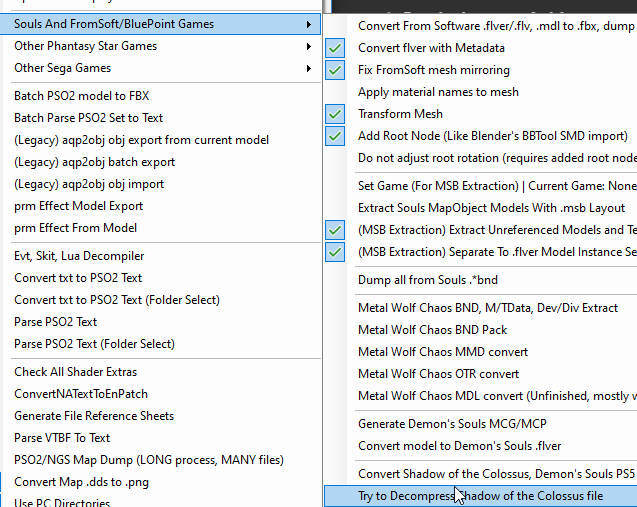
Task: Enable Apply material names to mesh
Action: [x=438, y=92]
